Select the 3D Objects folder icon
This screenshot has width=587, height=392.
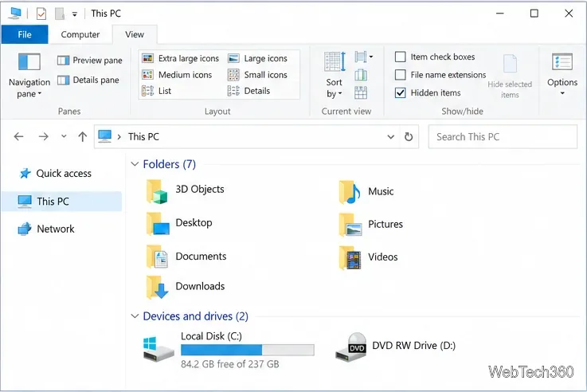coord(156,191)
